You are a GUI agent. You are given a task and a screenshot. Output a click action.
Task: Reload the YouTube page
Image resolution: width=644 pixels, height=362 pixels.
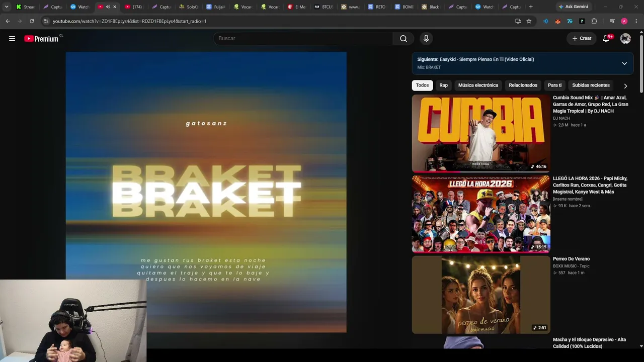tap(32, 21)
